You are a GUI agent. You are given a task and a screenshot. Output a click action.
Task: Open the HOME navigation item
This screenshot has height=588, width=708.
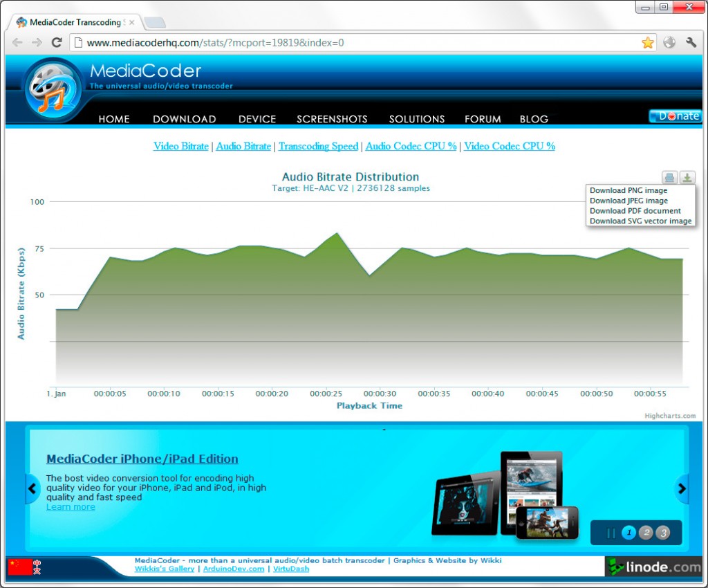point(114,119)
